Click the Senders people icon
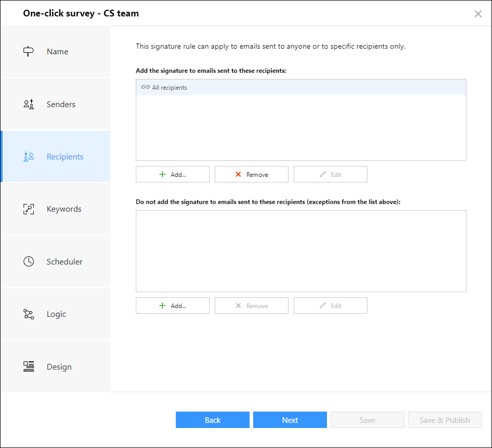Image resolution: width=492 pixels, height=448 pixels. click(29, 104)
